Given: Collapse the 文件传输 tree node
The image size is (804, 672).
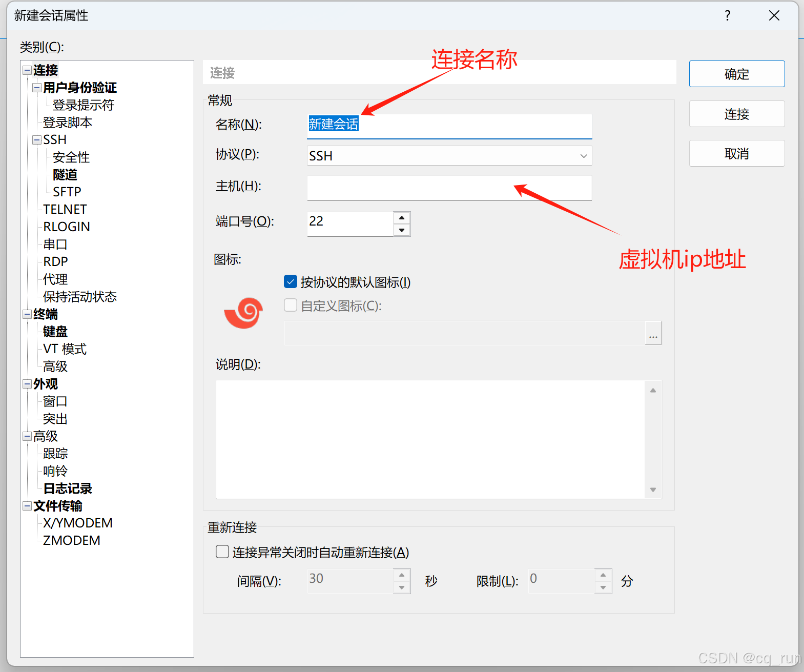Looking at the screenshot, I should 27,506.
